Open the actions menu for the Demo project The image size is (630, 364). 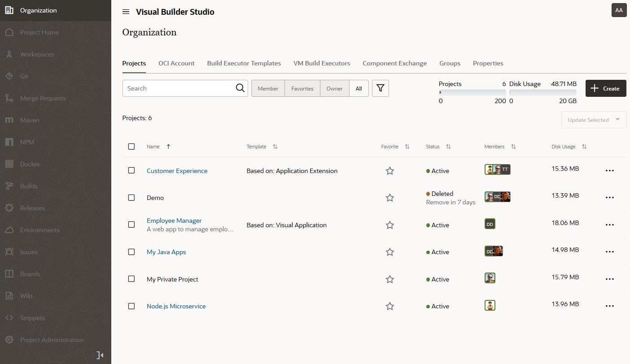coord(610,197)
